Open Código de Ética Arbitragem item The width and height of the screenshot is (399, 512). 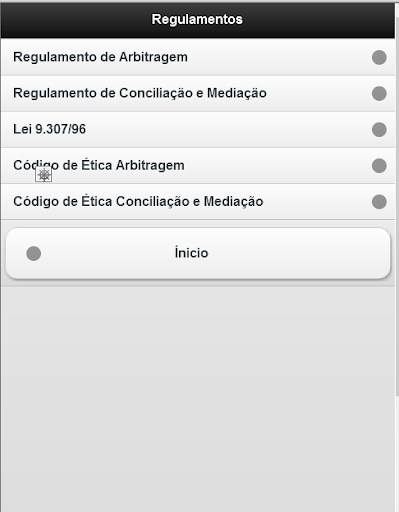pos(198,166)
